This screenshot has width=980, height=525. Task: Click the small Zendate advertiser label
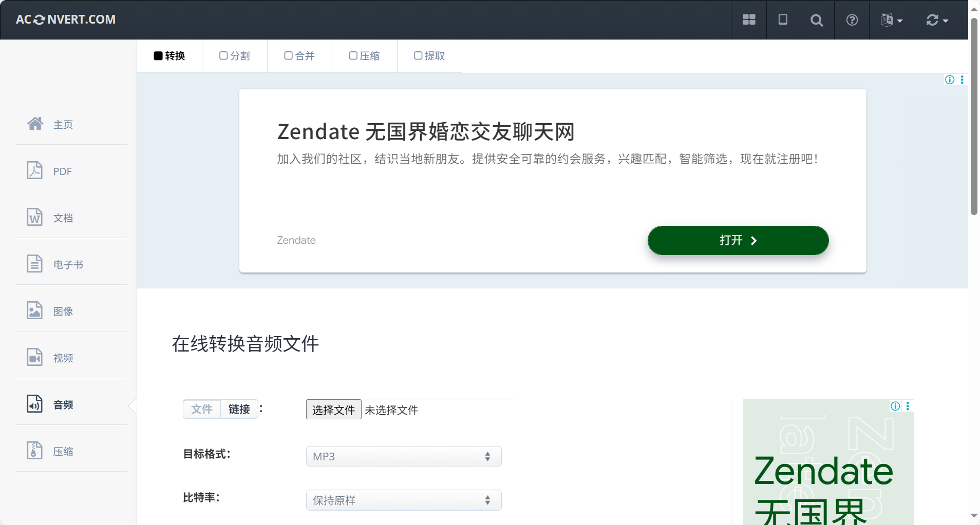[x=296, y=240]
